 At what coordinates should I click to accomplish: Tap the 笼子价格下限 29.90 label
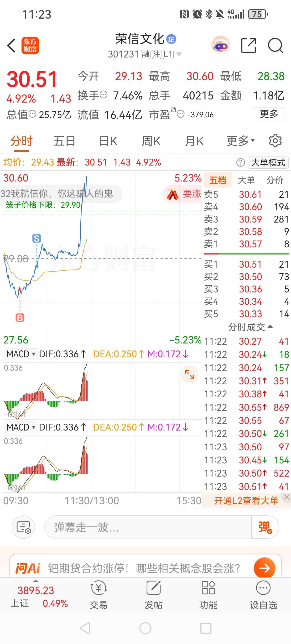click(43, 205)
